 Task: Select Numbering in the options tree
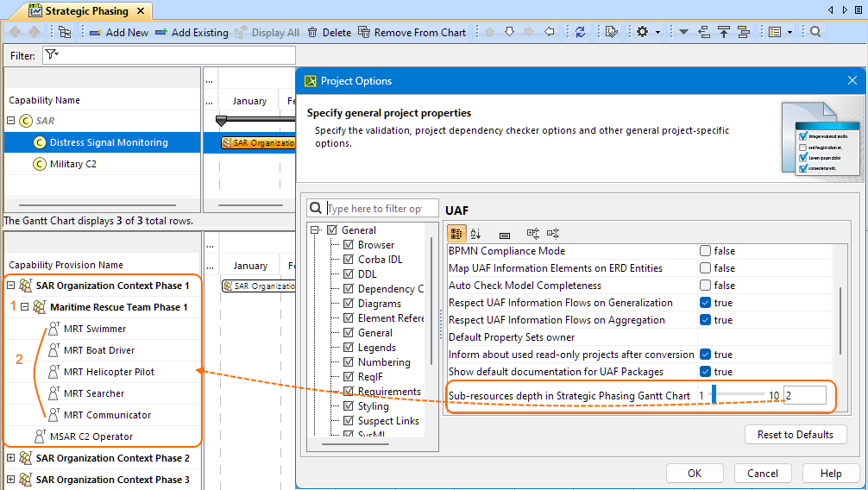(x=384, y=362)
